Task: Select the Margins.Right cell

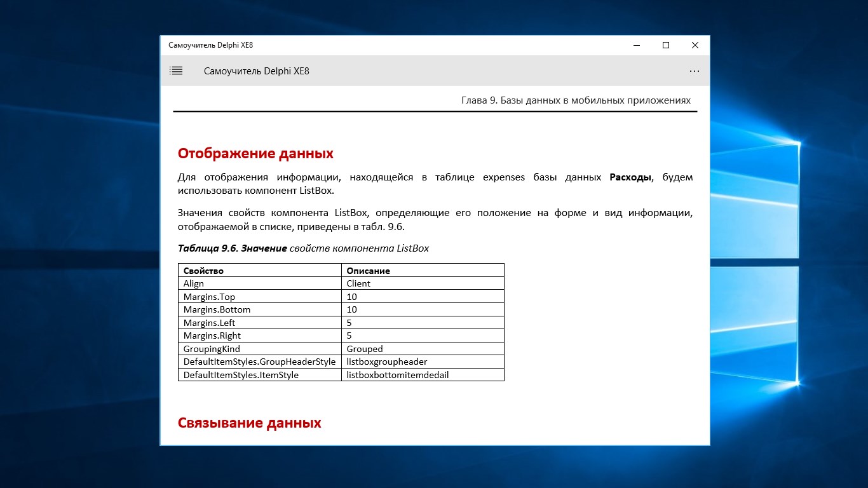Action: (260, 335)
